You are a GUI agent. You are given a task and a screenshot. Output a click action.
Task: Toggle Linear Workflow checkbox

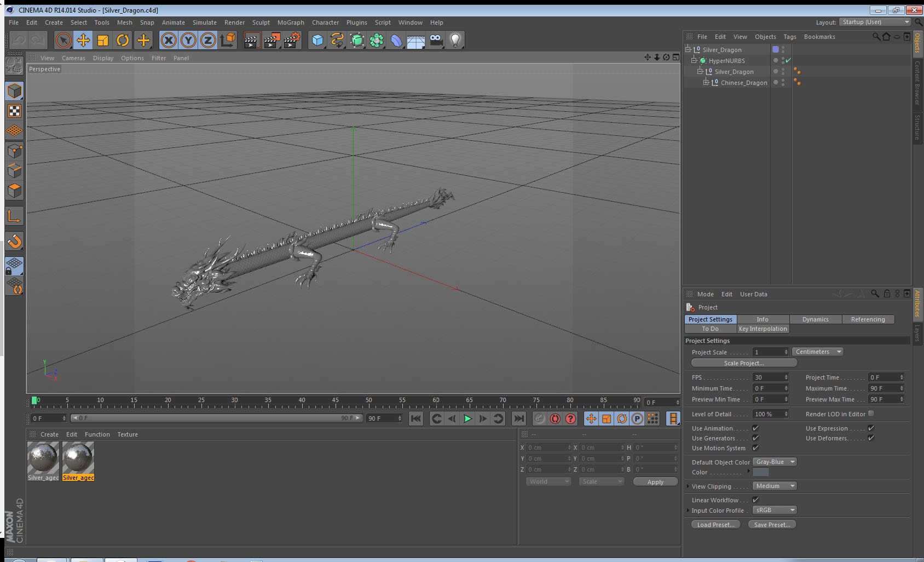tap(755, 500)
